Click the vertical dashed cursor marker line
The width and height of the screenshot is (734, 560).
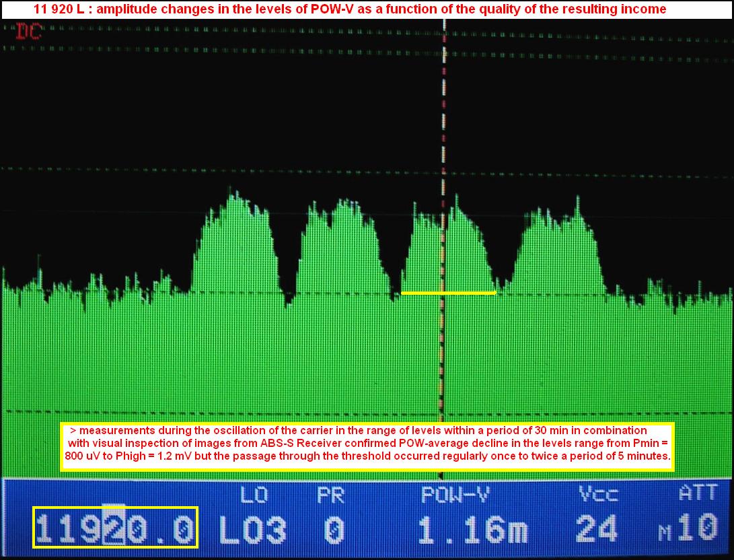(x=443, y=135)
